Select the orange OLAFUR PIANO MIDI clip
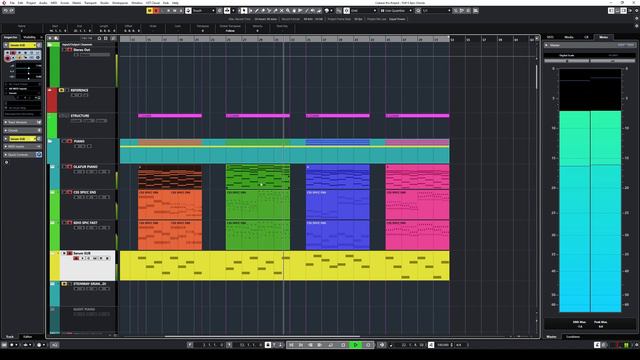Viewport: 640px width, 360px height. click(x=170, y=177)
